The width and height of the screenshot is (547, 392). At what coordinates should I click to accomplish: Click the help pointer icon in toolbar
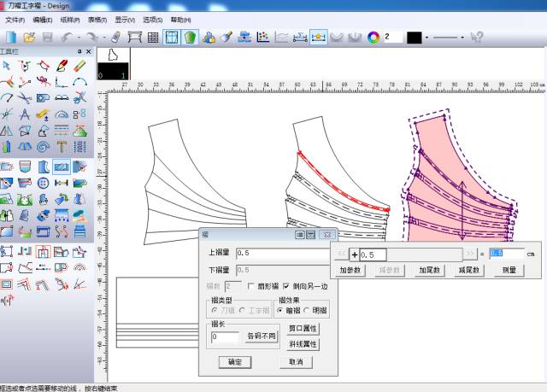[477, 37]
